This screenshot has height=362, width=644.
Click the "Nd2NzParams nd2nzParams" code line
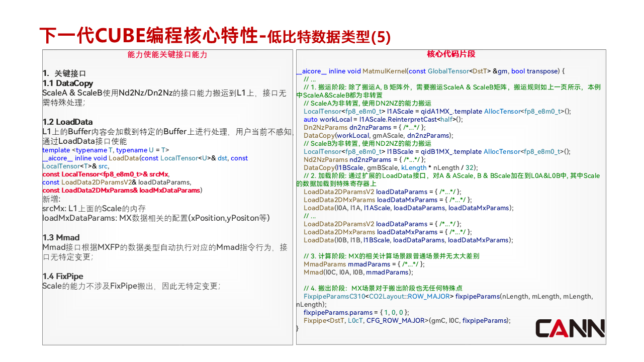click(364, 159)
